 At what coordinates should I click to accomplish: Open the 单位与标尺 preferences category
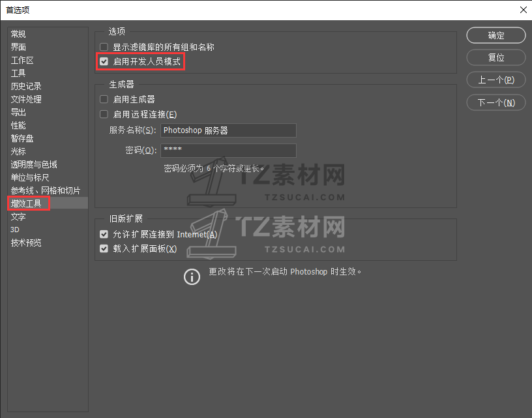point(30,177)
